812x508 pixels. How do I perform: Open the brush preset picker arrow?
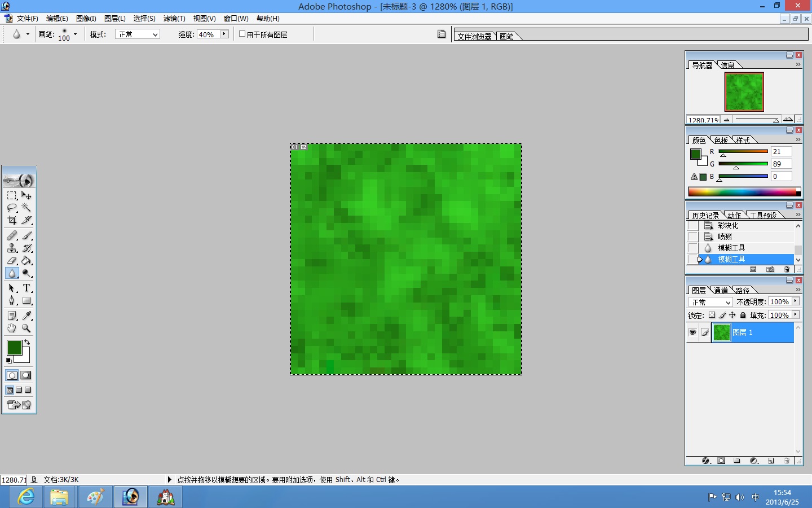(x=76, y=34)
